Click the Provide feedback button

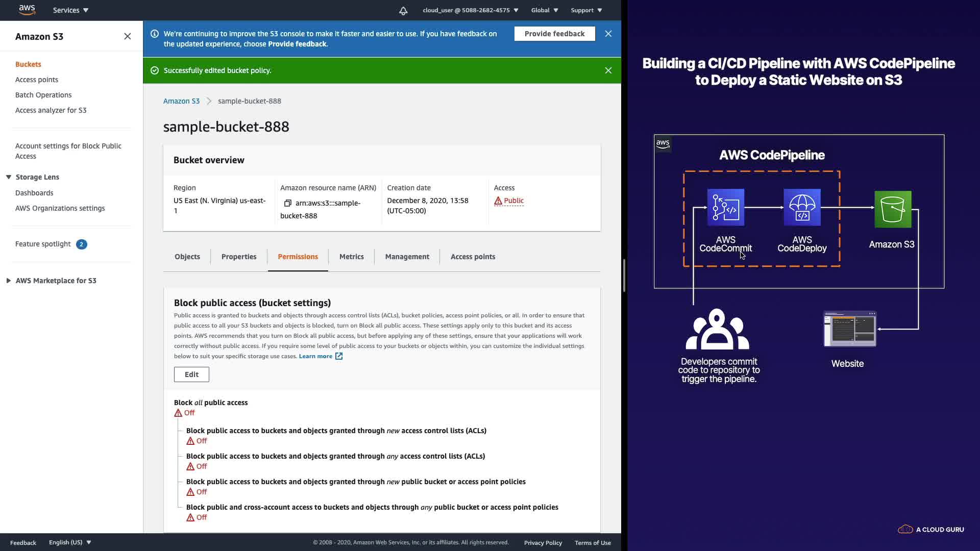(x=554, y=34)
